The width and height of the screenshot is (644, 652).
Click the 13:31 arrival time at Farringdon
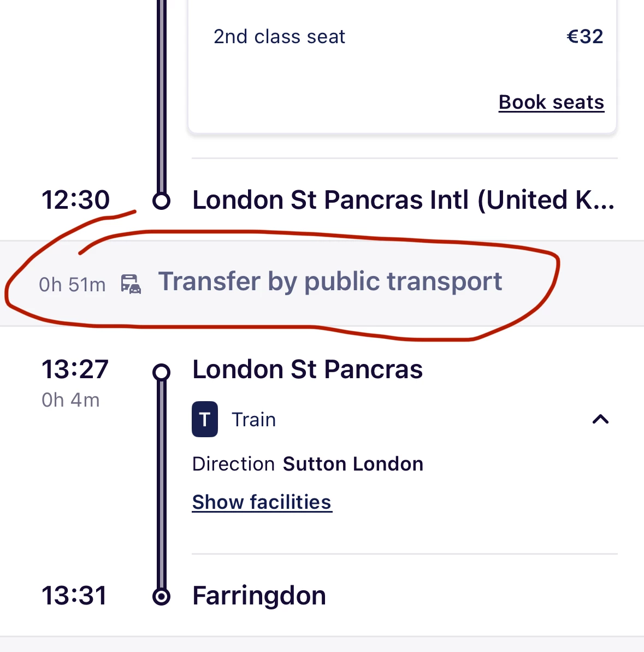tap(74, 595)
